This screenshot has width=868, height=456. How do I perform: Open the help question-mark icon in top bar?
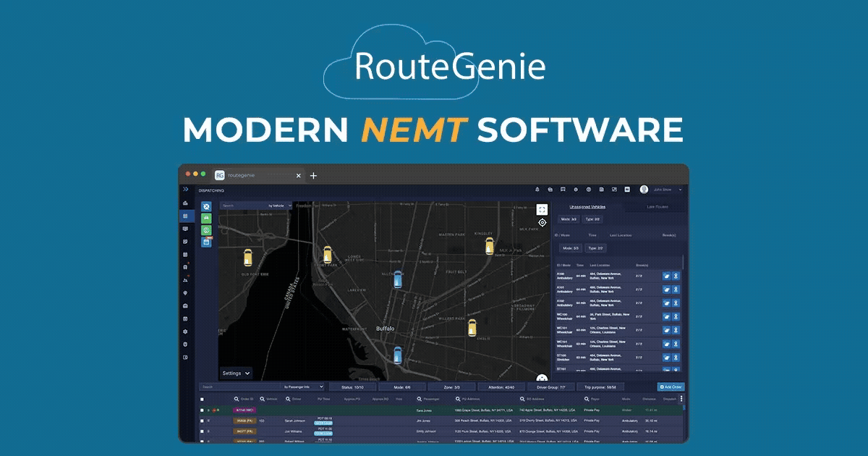[x=588, y=190]
